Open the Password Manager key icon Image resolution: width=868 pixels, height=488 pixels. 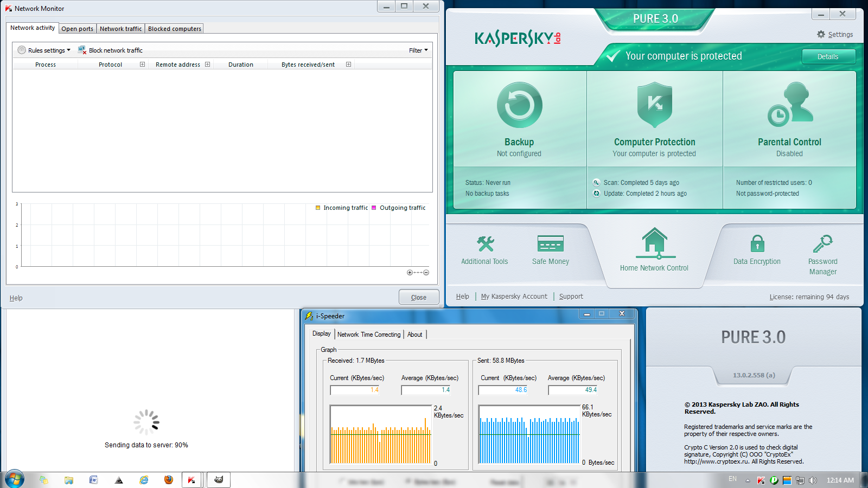823,243
